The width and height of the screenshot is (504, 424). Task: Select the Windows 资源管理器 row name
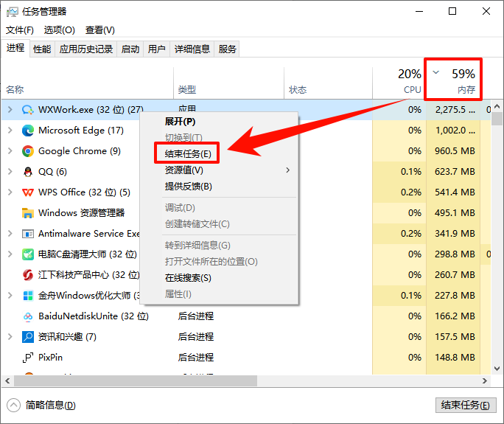coord(81,213)
